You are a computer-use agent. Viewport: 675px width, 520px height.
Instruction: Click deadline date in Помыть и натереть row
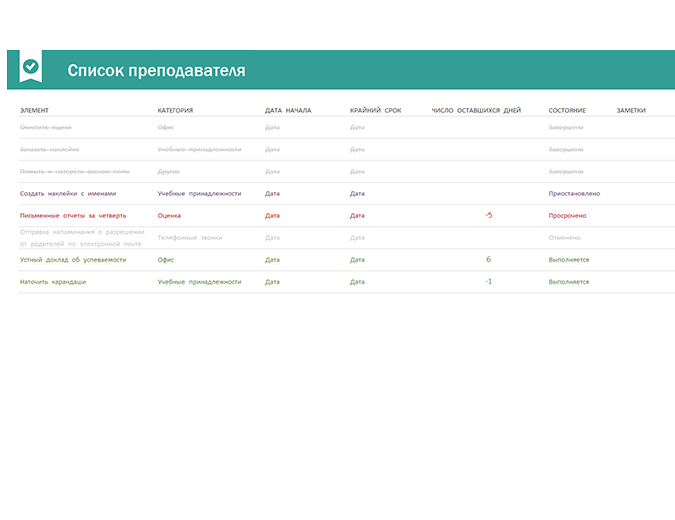[x=357, y=171]
